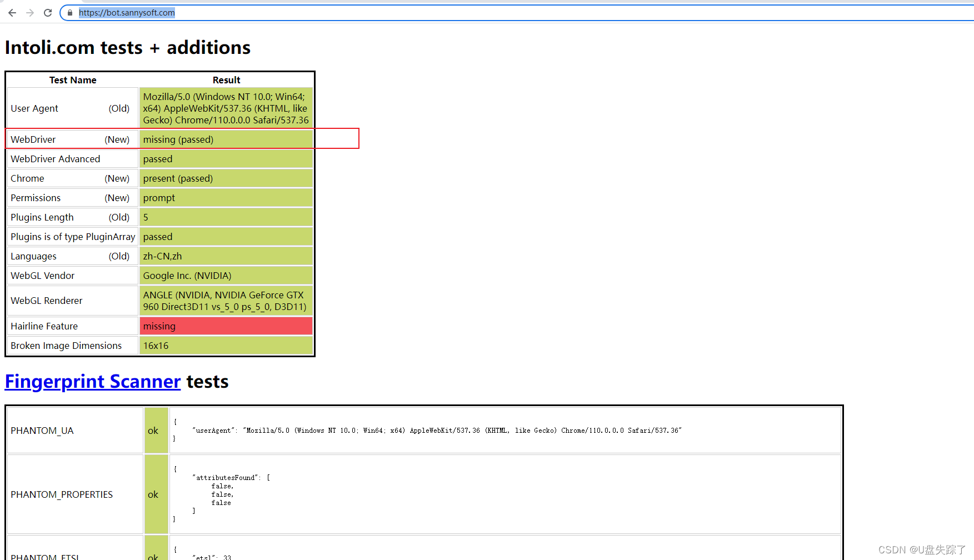Select the URL in the address bar
974x560 pixels.
(x=127, y=12)
